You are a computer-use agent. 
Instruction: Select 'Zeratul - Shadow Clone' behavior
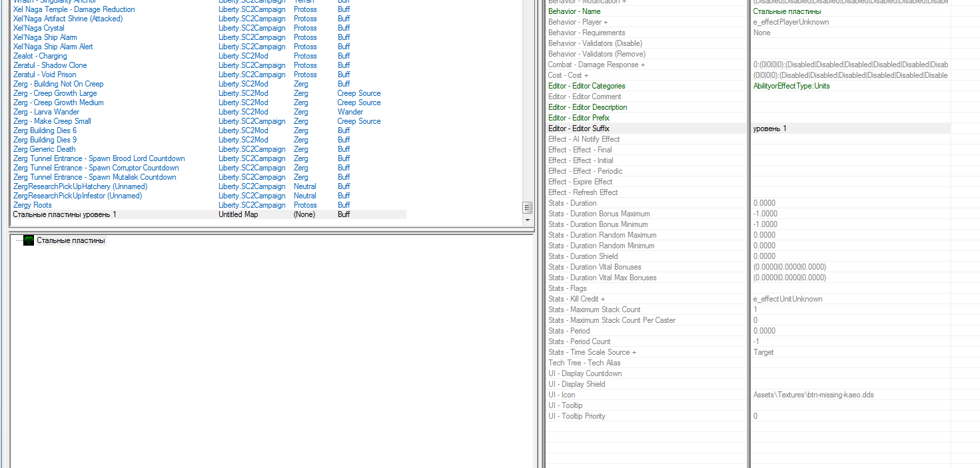coord(50,65)
